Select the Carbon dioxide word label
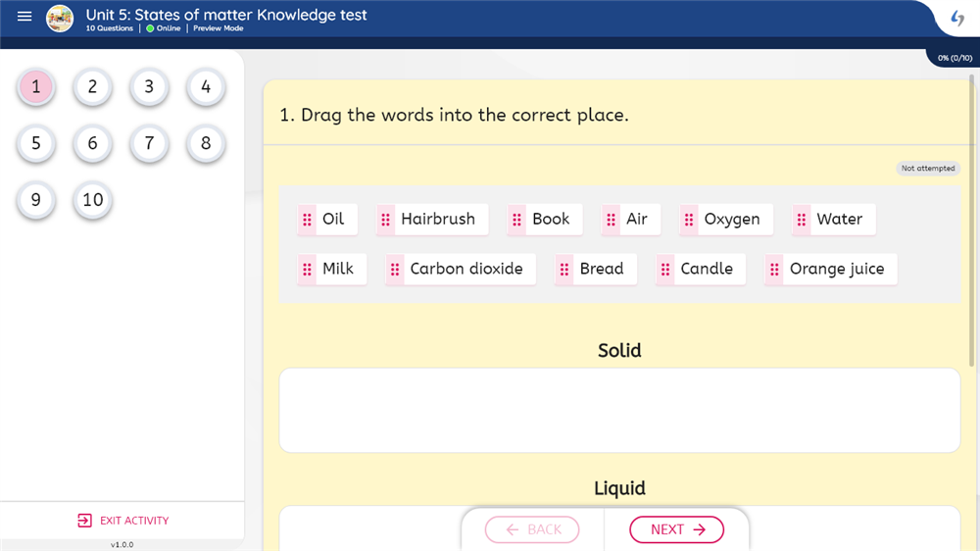Screen dimensions: 980x551 pyautogui.click(x=466, y=269)
